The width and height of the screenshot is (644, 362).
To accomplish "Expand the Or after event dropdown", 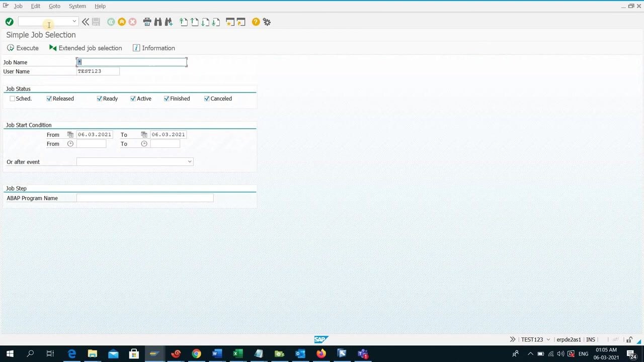I will [190, 161].
